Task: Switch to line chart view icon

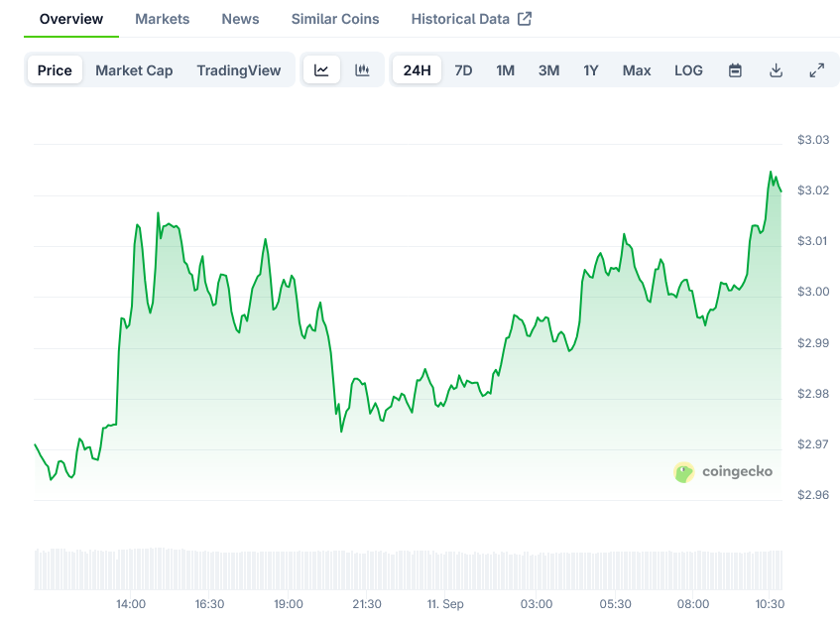Action: pyautogui.click(x=321, y=70)
